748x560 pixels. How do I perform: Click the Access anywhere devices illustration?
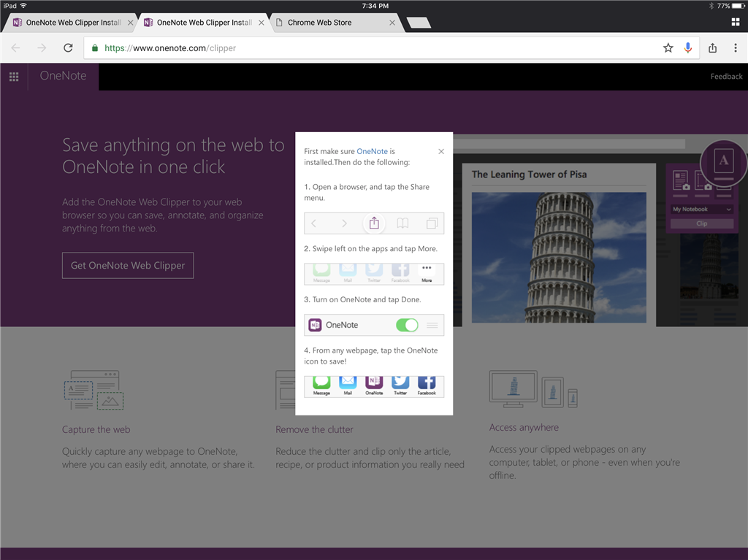tap(533, 388)
